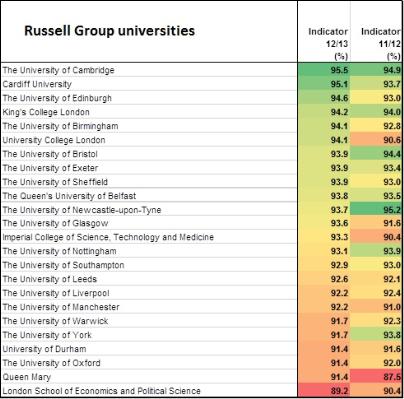Viewport: 404px width, 399px height.
Task: Click The University of Nottingham cell
Action: click(x=149, y=251)
